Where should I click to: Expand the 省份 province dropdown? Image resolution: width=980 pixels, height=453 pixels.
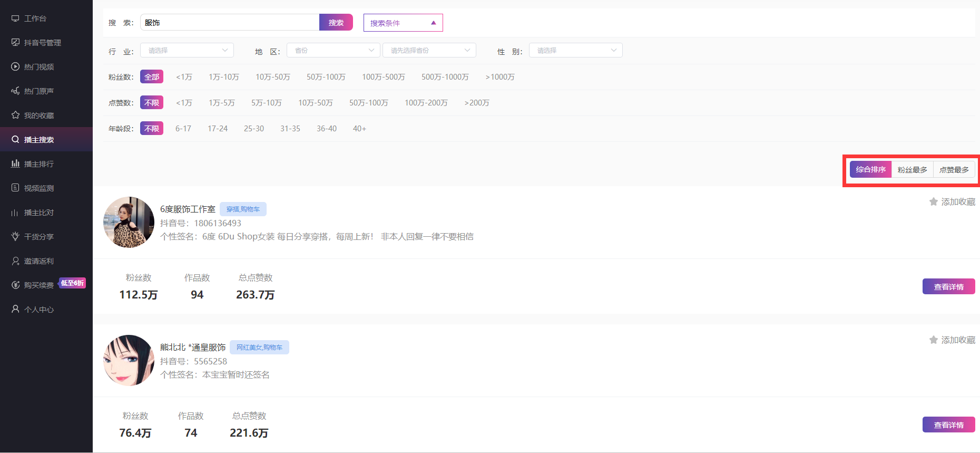[333, 51]
